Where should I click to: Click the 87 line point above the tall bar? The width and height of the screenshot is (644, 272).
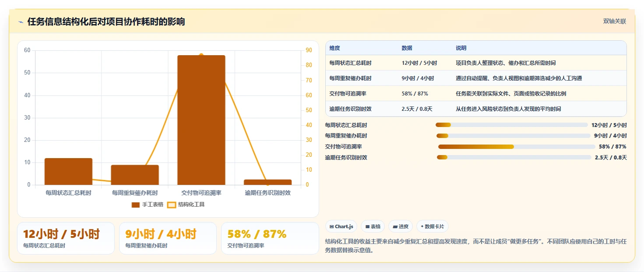(x=201, y=55)
